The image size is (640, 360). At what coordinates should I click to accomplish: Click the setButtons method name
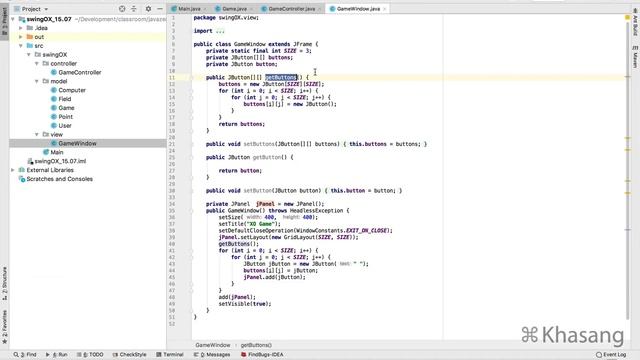(x=259, y=144)
